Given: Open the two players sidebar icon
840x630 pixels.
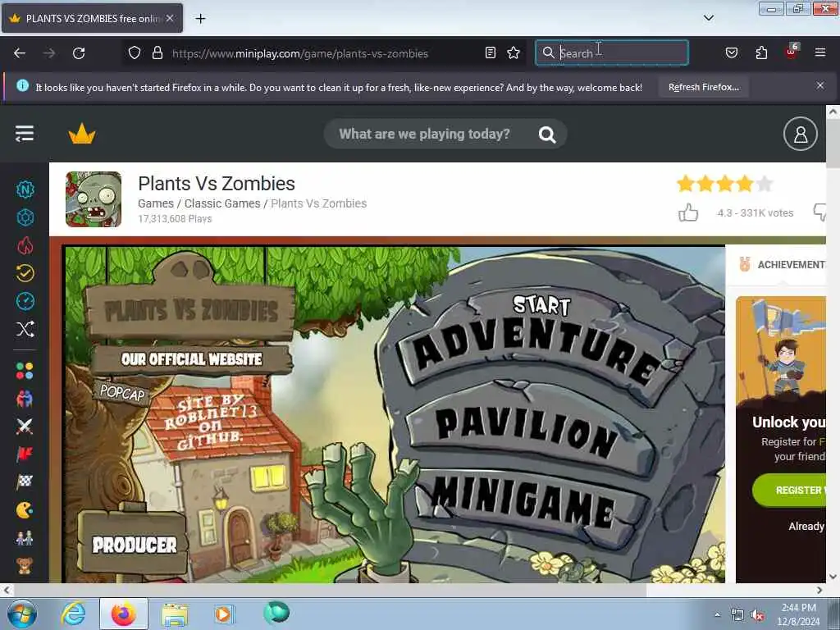Looking at the screenshot, I should pyautogui.click(x=25, y=538).
